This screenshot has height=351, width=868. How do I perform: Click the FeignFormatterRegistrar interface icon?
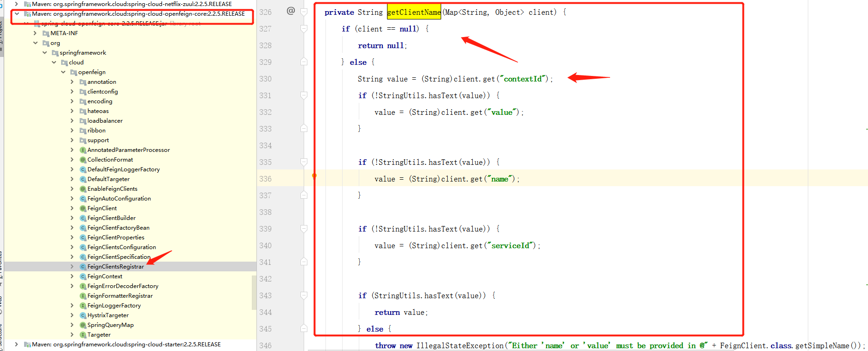[83, 296]
